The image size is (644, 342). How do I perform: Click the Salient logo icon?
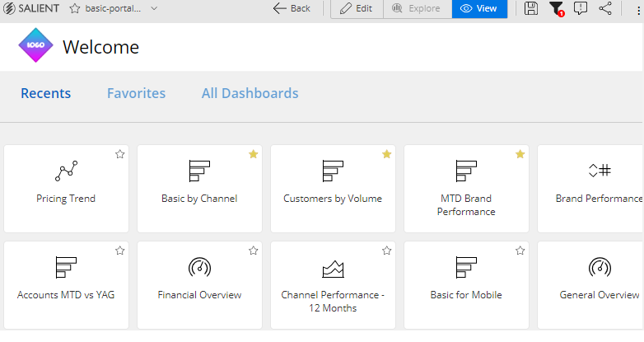9,8
